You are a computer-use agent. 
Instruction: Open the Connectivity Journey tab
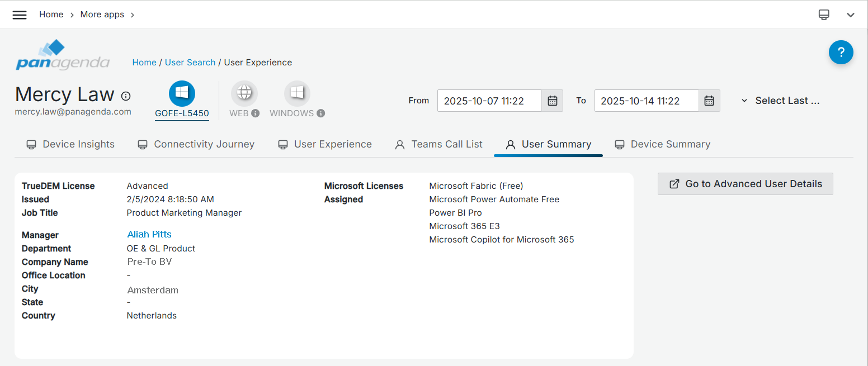[196, 144]
